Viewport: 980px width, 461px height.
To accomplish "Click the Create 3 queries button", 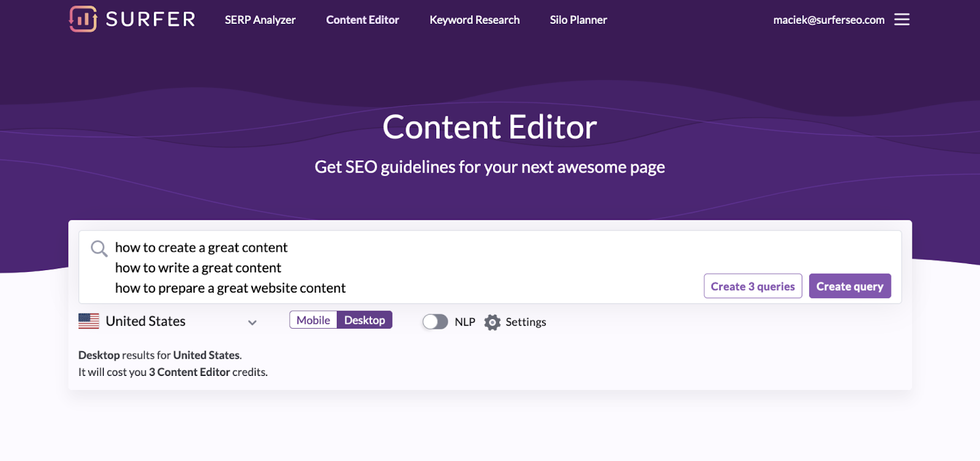I will [753, 286].
